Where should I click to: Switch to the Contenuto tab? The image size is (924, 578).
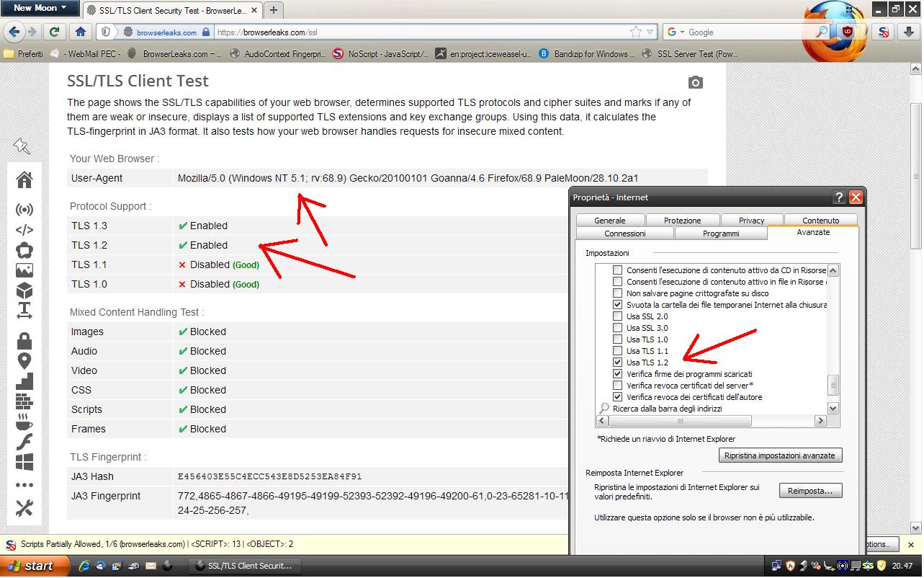(821, 221)
